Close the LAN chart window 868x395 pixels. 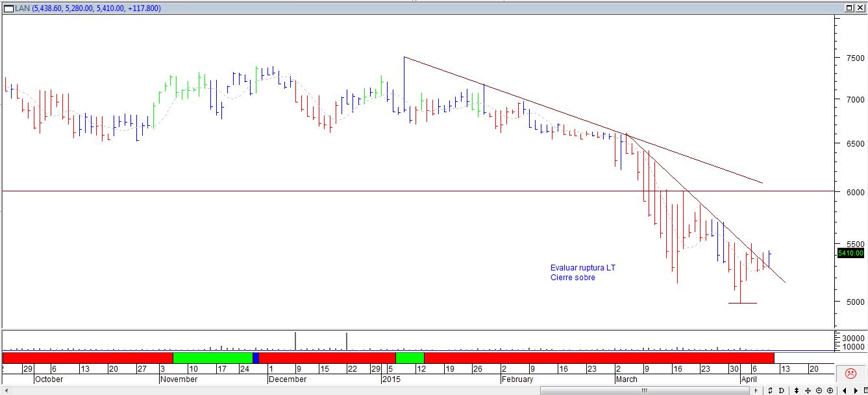pos(859,8)
